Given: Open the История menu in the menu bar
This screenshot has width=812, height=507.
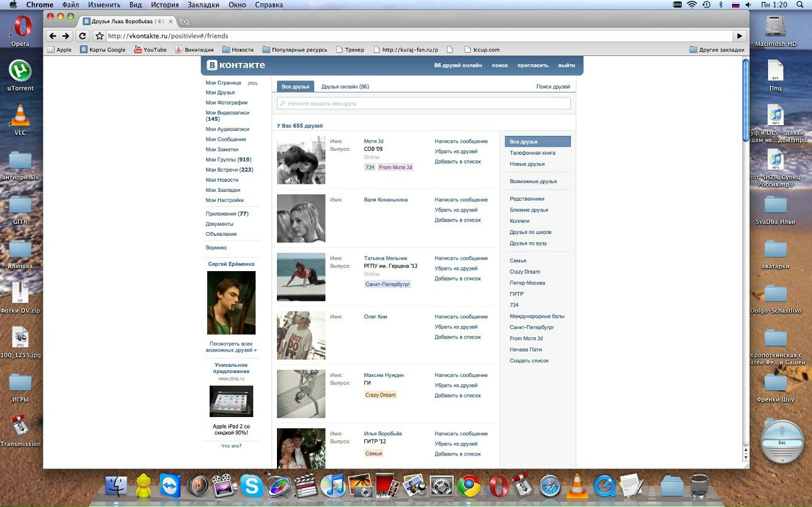Looking at the screenshot, I should click(x=164, y=5).
